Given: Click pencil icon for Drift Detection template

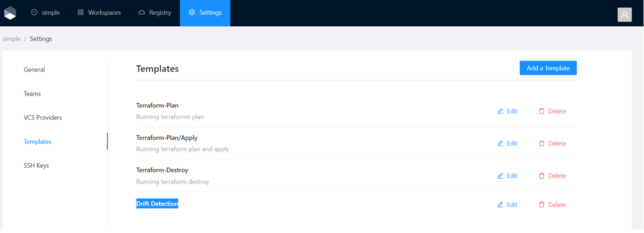Looking at the screenshot, I should [x=500, y=205].
